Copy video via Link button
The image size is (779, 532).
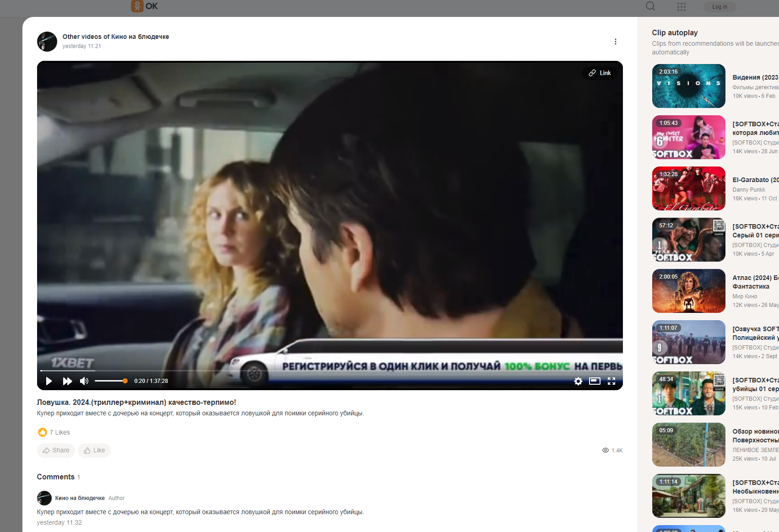tap(600, 73)
